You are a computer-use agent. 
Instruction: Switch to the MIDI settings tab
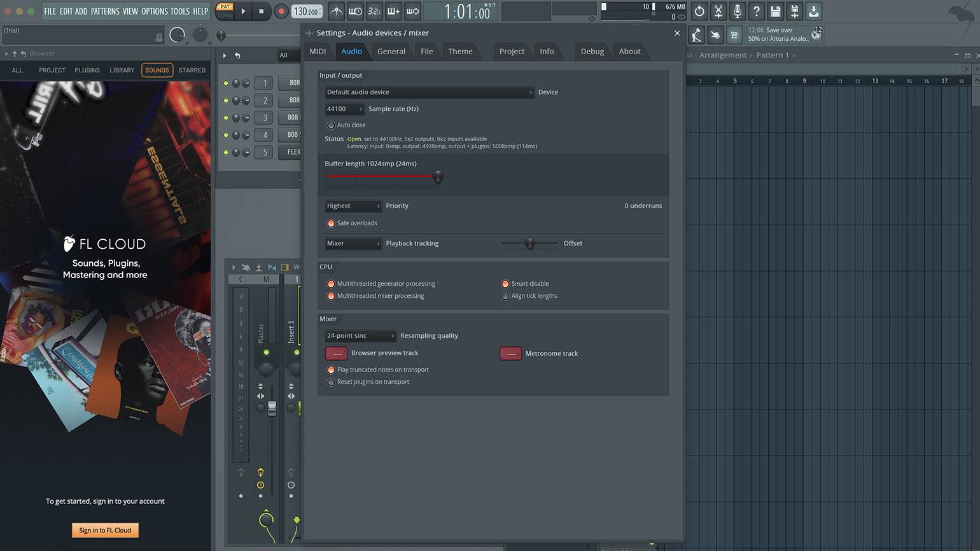click(x=318, y=52)
